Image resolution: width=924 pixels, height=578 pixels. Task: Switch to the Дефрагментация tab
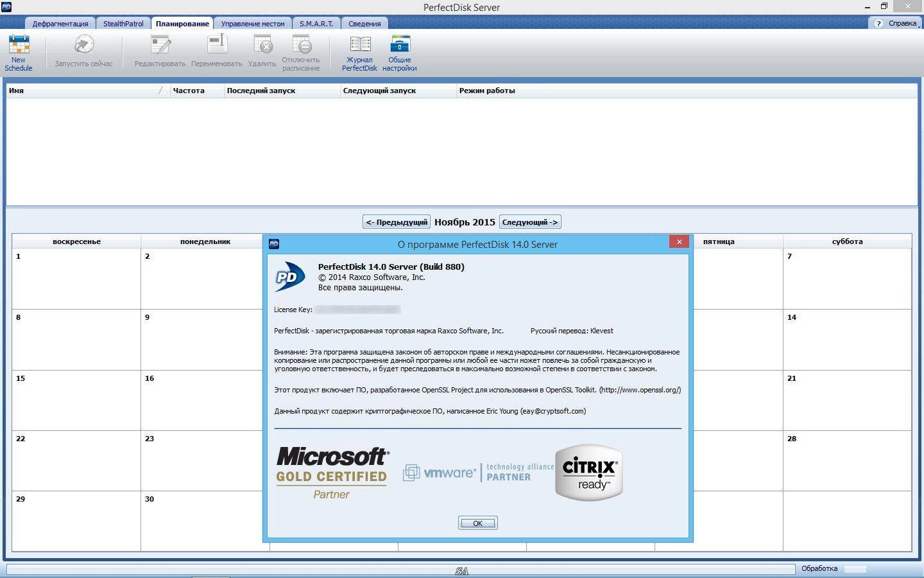coord(60,24)
